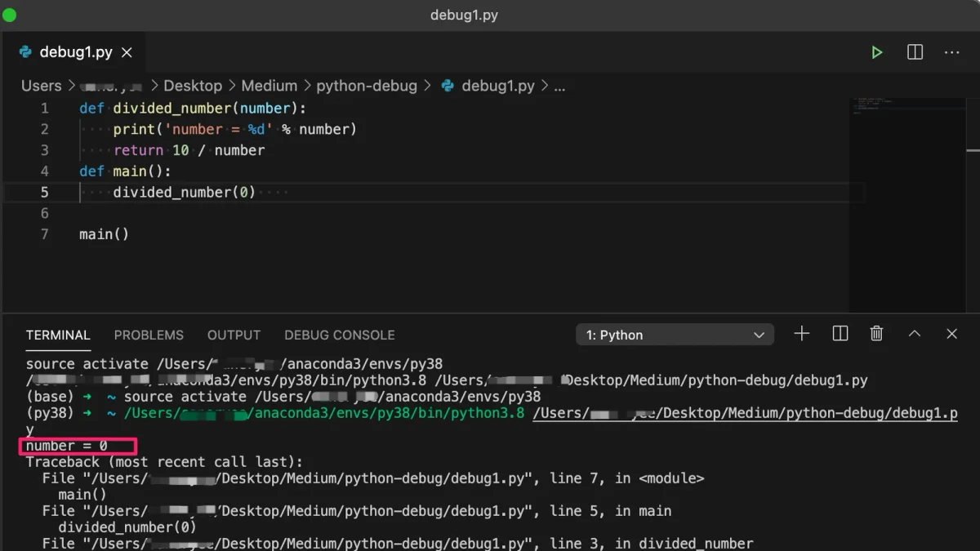
Task: Switch to the PROBLEMS tab
Action: (149, 335)
